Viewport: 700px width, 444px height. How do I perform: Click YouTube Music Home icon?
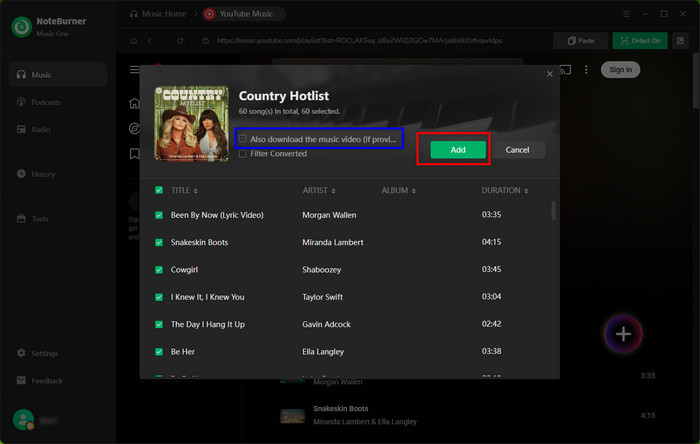click(134, 104)
